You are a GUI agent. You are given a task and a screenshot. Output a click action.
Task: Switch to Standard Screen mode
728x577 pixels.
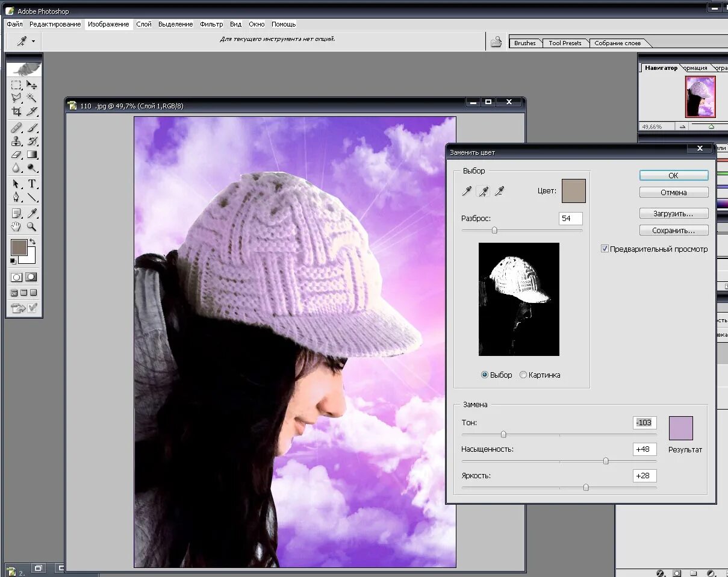point(14,293)
